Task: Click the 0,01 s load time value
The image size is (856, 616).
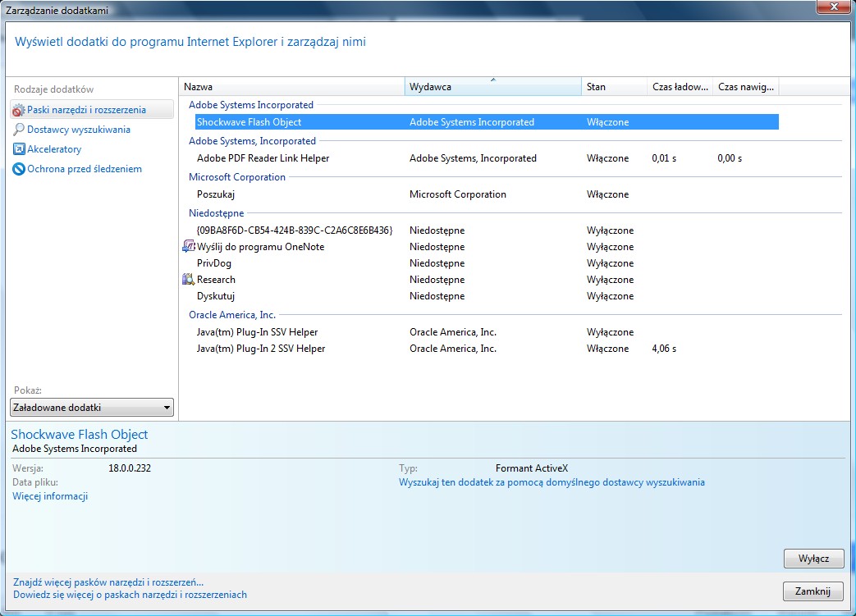Action: coord(664,158)
